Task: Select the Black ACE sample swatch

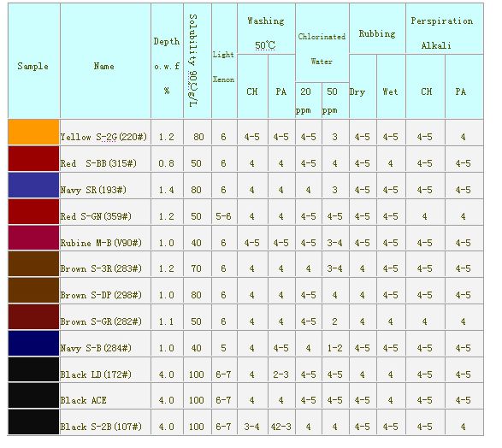Action: point(33,396)
